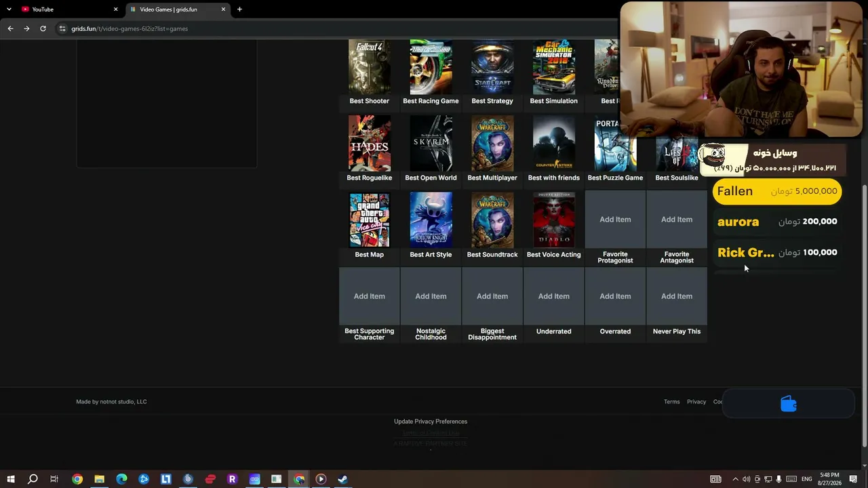The image size is (868, 488).
Task: Select the Video Games | grids.fun tab
Action: pos(178,9)
